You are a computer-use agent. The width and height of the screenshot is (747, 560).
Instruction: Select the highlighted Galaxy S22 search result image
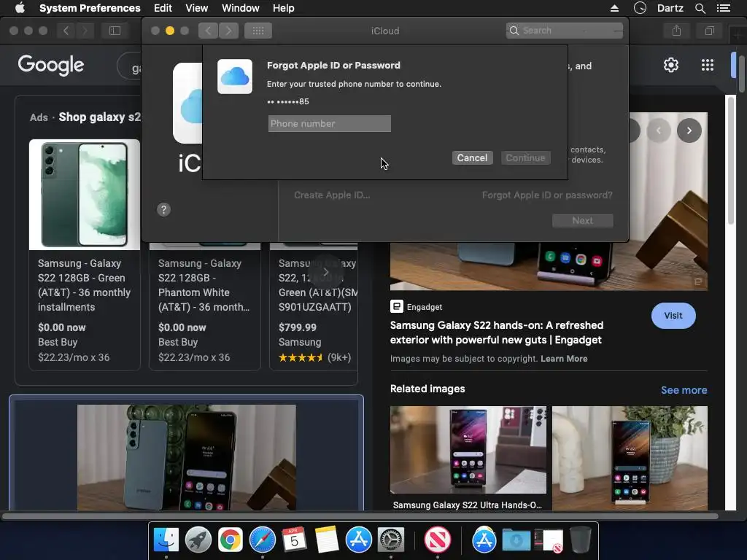point(186,457)
